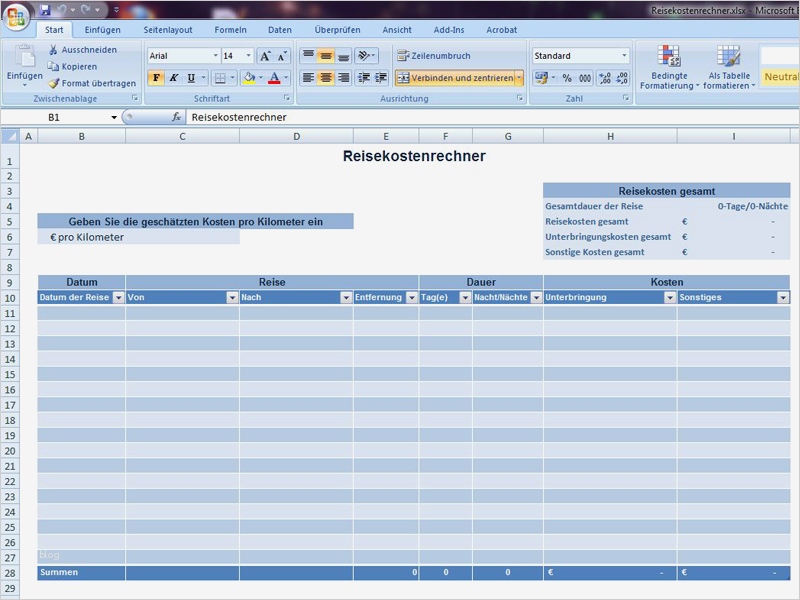Toggle underline U formatting
The image size is (800, 600).
[191, 78]
